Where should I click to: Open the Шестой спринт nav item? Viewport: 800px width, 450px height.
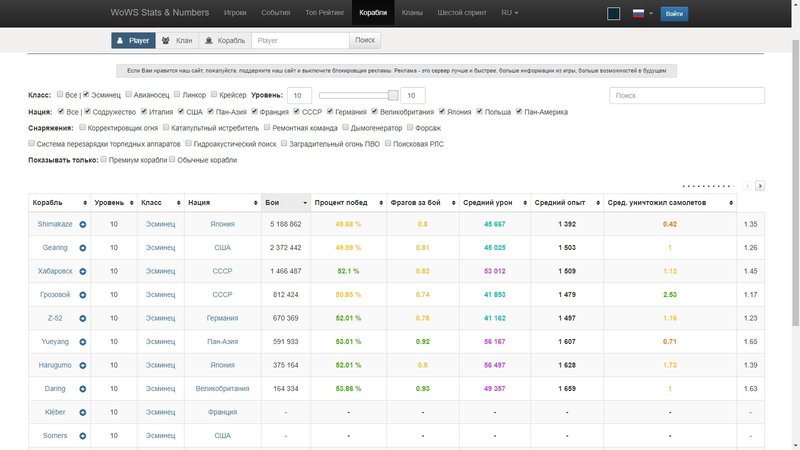[462, 13]
